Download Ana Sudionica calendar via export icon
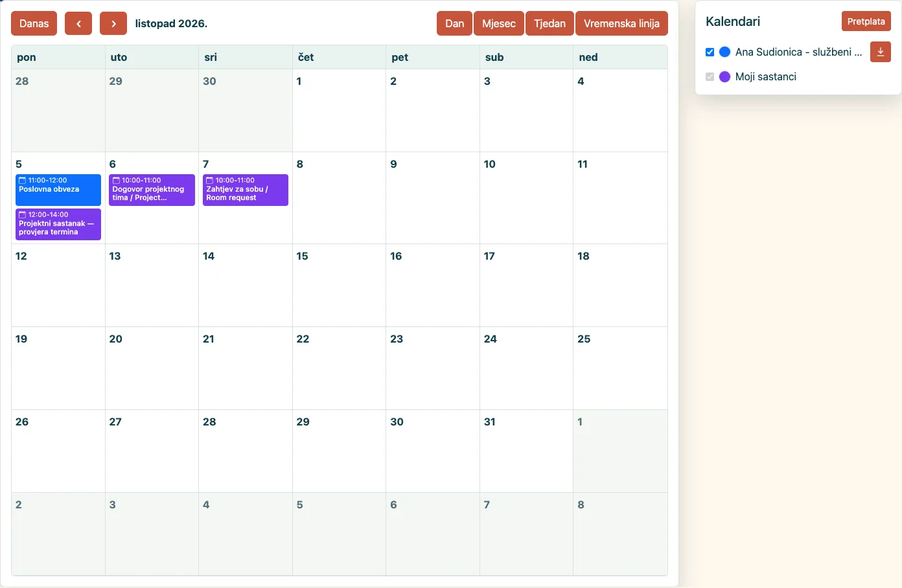902x588 pixels. pyautogui.click(x=880, y=52)
